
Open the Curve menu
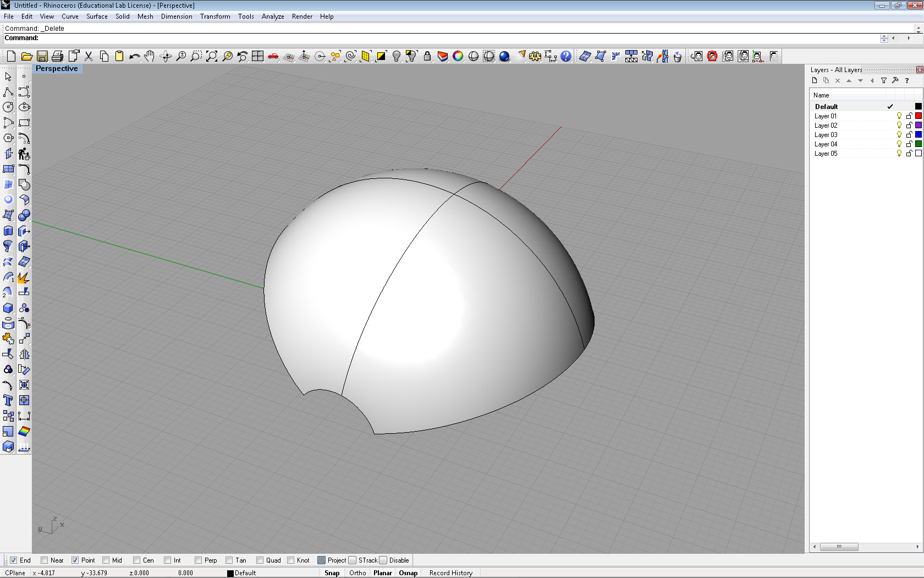(70, 17)
